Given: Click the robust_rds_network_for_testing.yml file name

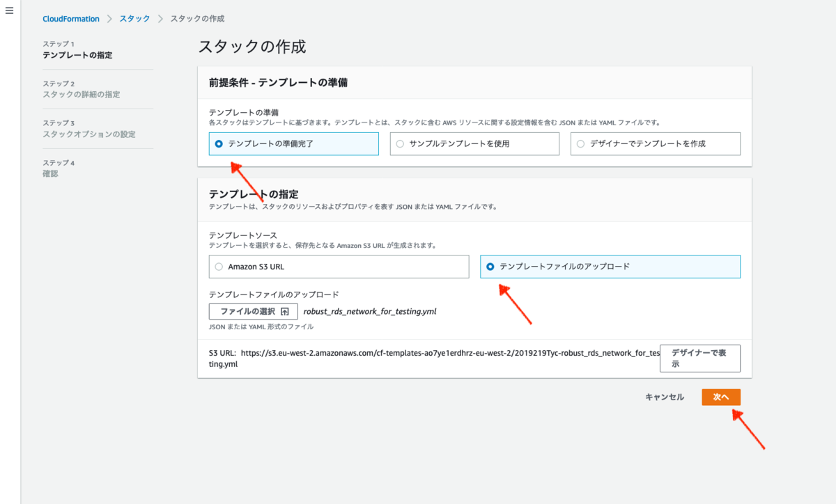Looking at the screenshot, I should 370,311.
